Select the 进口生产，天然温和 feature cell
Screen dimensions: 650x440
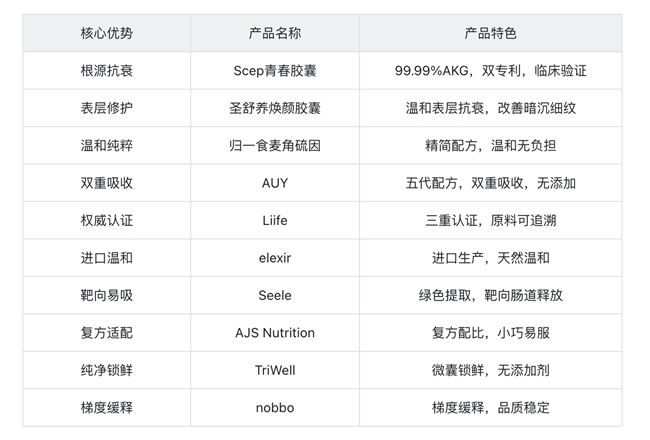click(x=490, y=258)
